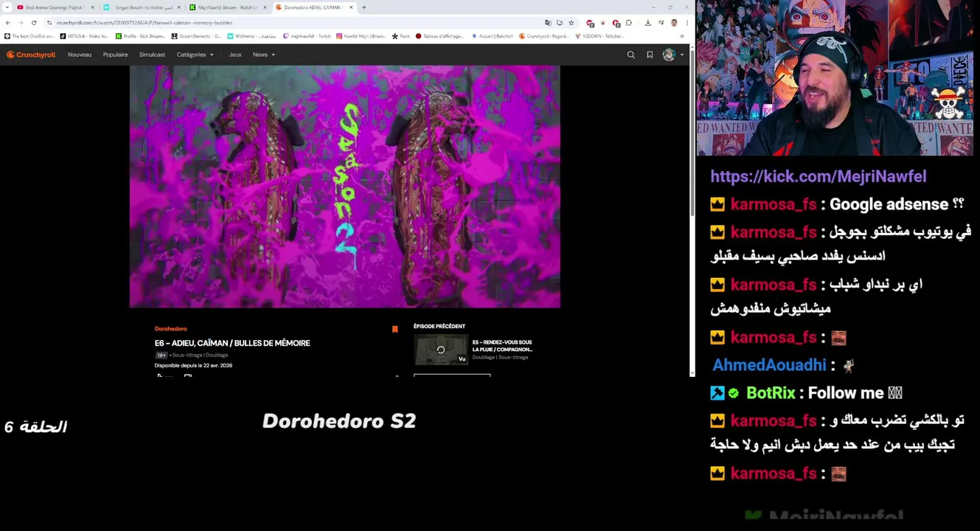Click the Dorohedoro video player
This screenshot has width=980, height=531.
tap(344, 187)
